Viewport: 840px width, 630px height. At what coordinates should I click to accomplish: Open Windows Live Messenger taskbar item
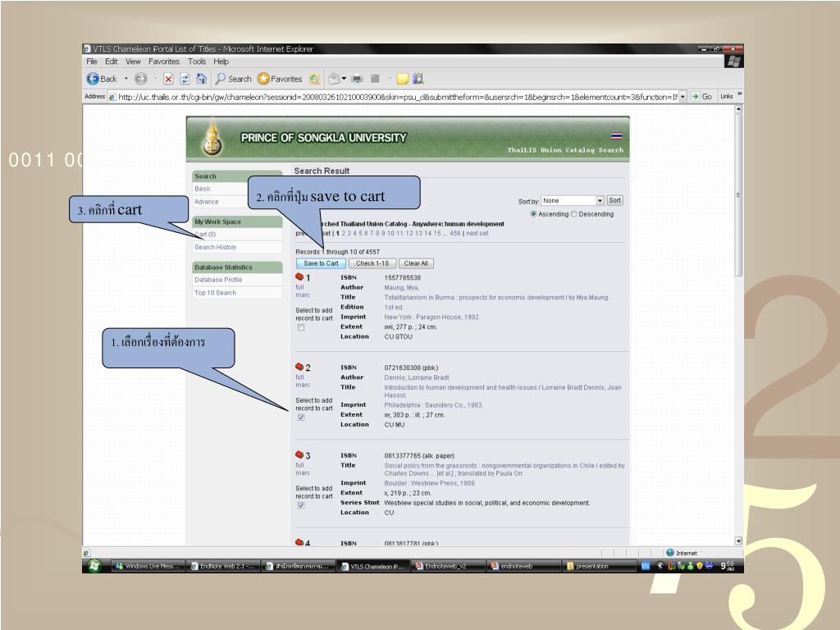(x=148, y=566)
